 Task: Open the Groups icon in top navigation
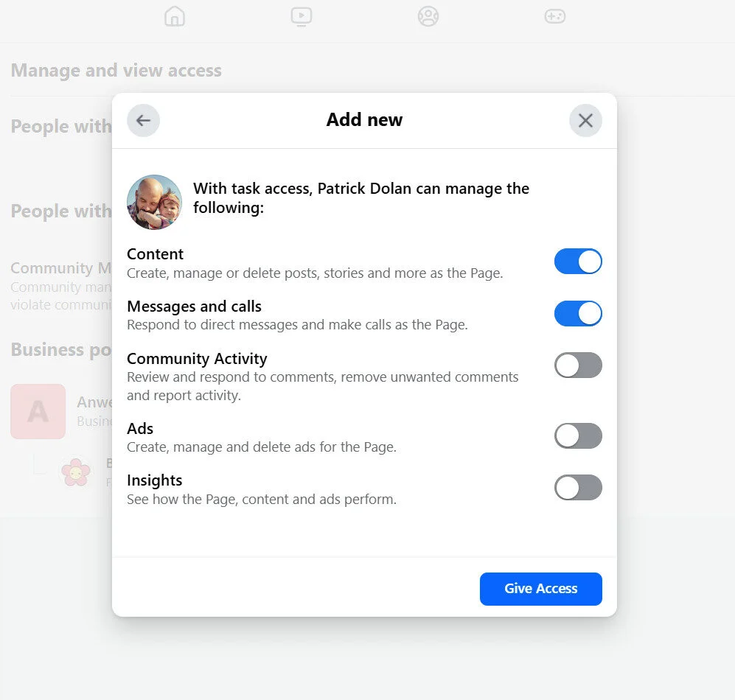[x=428, y=16]
